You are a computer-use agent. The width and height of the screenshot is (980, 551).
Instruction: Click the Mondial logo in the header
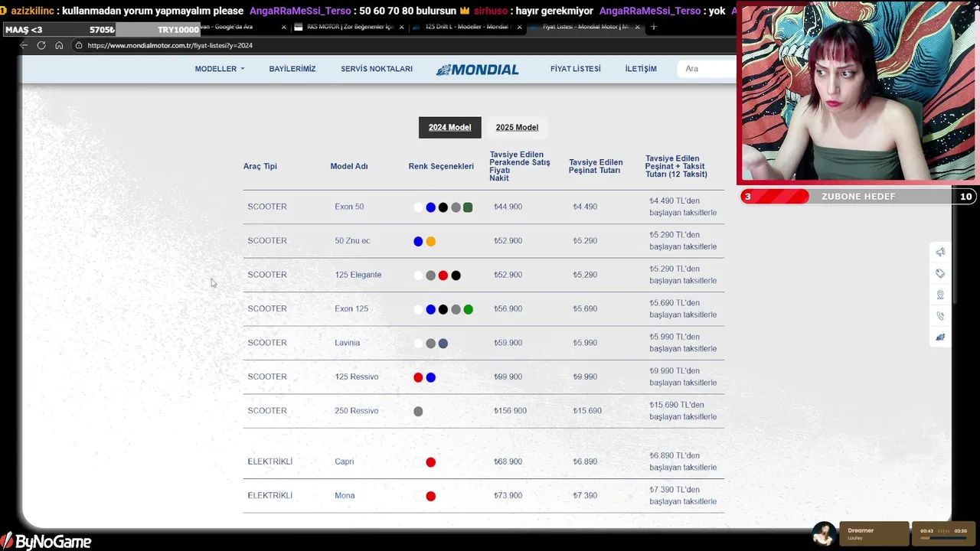click(x=478, y=69)
